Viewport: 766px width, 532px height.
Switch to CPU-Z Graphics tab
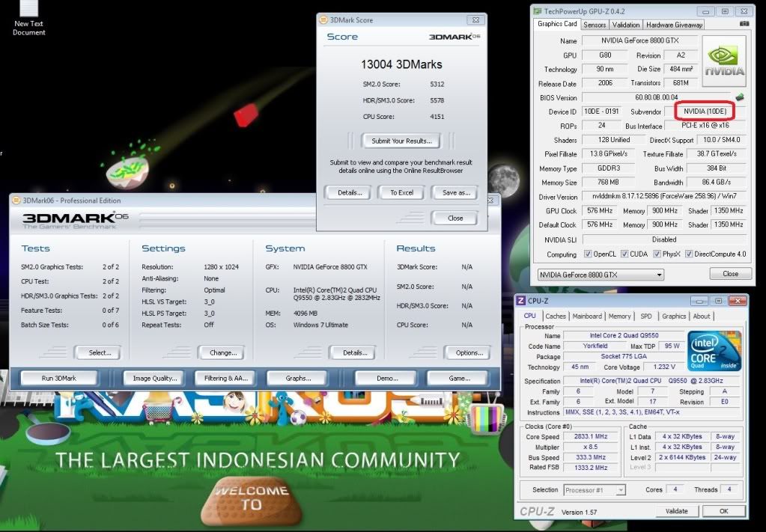coord(674,317)
